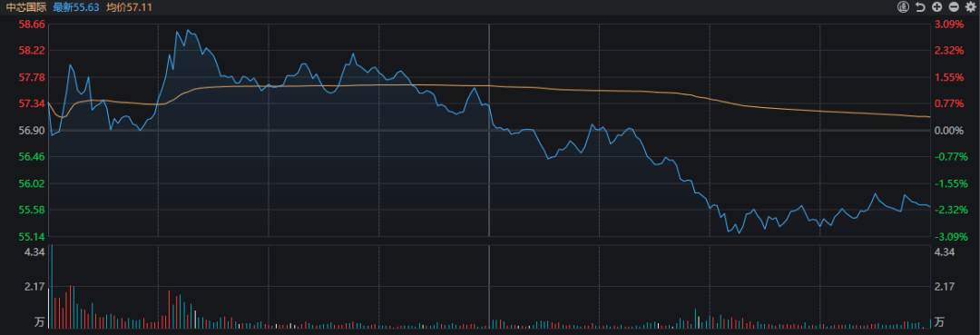Viewport: 980px width, 335px height.
Task: Click the red 0.77% percent label
Action: click(949, 103)
